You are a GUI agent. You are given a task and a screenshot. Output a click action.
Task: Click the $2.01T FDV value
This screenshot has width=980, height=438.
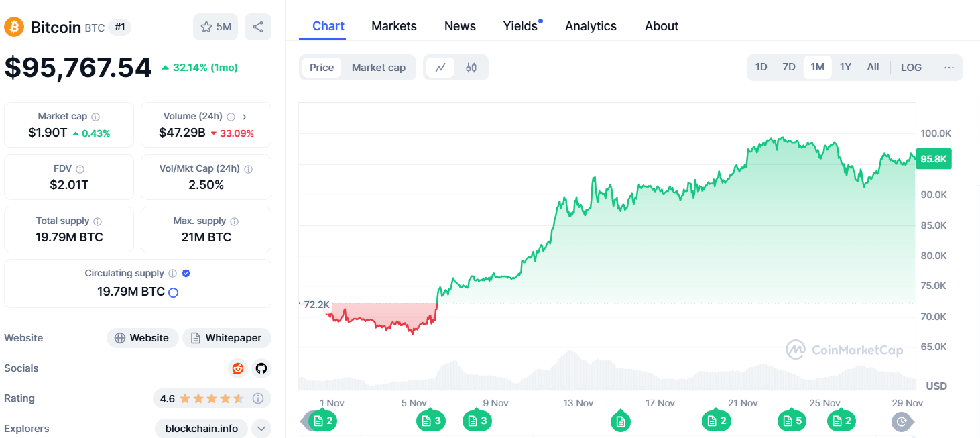pos(69,185)
